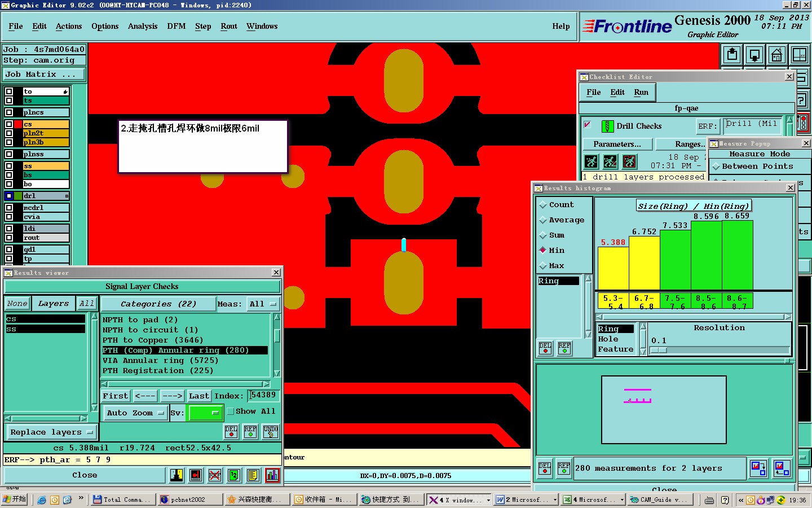Screen dimensions: 812x508
Task: Select VIA Annular ring (5725) category
Action: [160, 361]
